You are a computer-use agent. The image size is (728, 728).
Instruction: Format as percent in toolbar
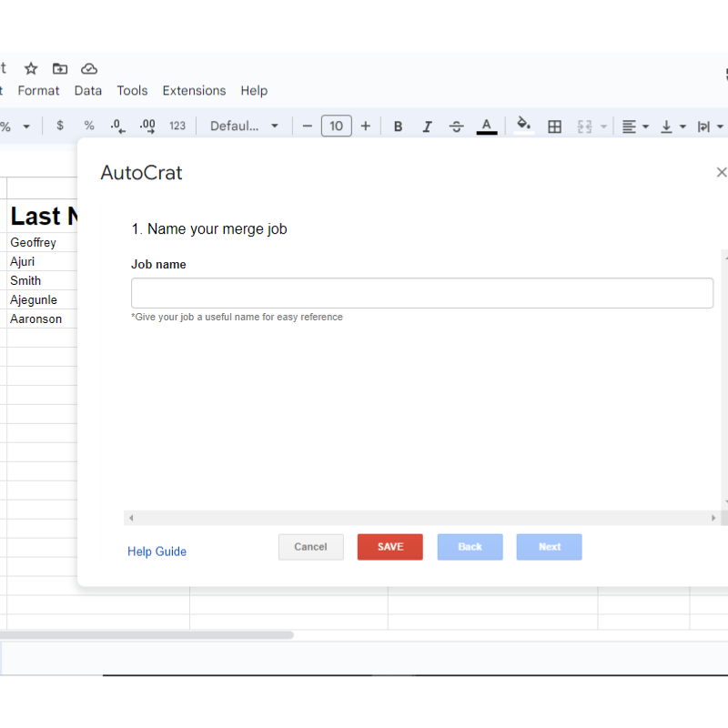89,126
